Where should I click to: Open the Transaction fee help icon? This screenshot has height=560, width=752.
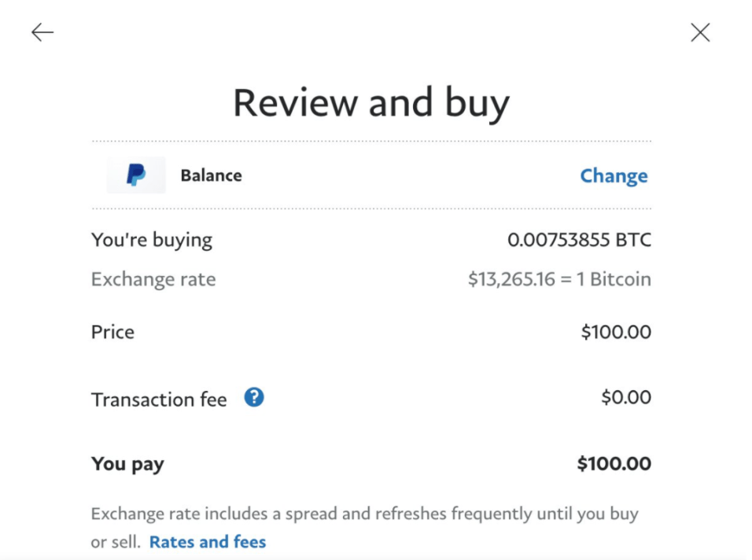pos(254,397)
